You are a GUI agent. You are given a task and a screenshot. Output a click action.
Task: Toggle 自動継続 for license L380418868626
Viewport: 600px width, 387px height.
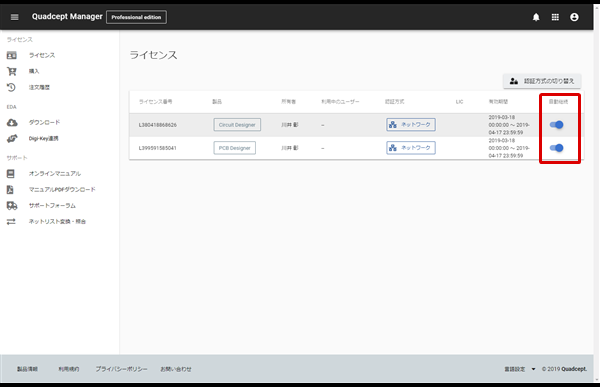point(557,125)
